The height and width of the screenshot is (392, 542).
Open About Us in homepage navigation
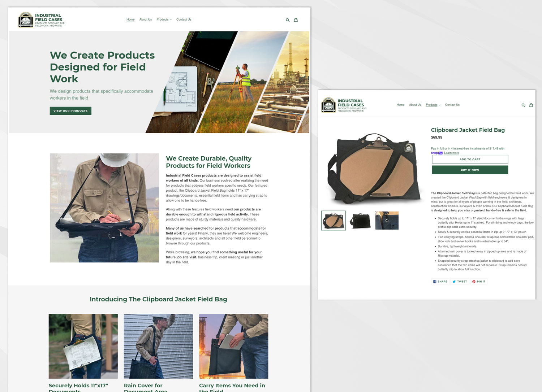(x=145, y=19)
